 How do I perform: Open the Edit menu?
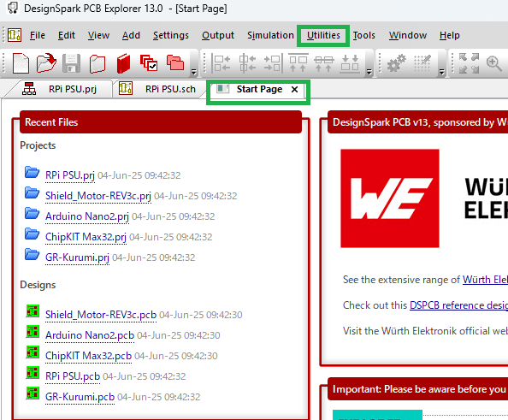[67, 35]
